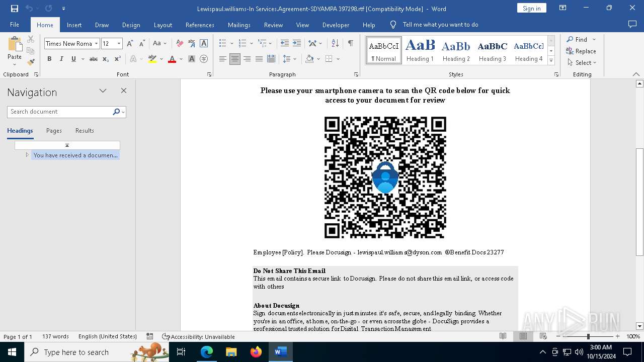
Task: Click the Copy icon in Clipboard group
Action: (31, 51)
